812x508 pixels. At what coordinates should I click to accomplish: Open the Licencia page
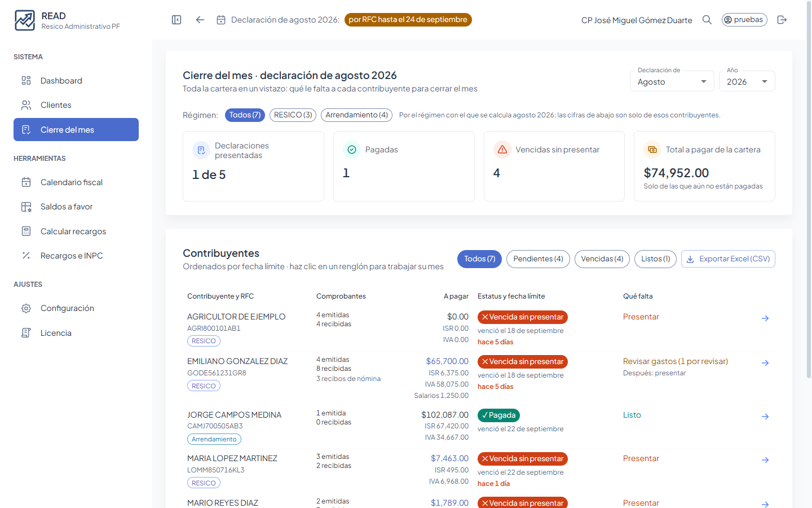[76, 333]
